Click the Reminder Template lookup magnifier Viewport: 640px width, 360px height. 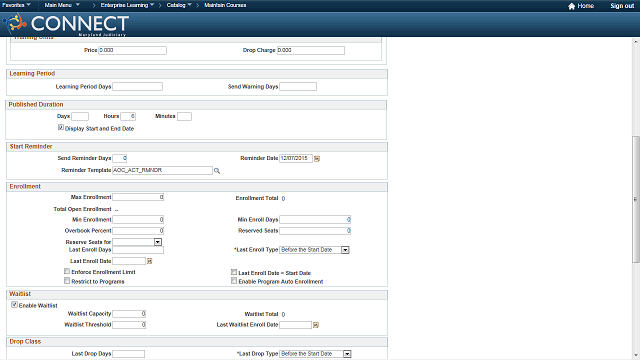[217, 171]
